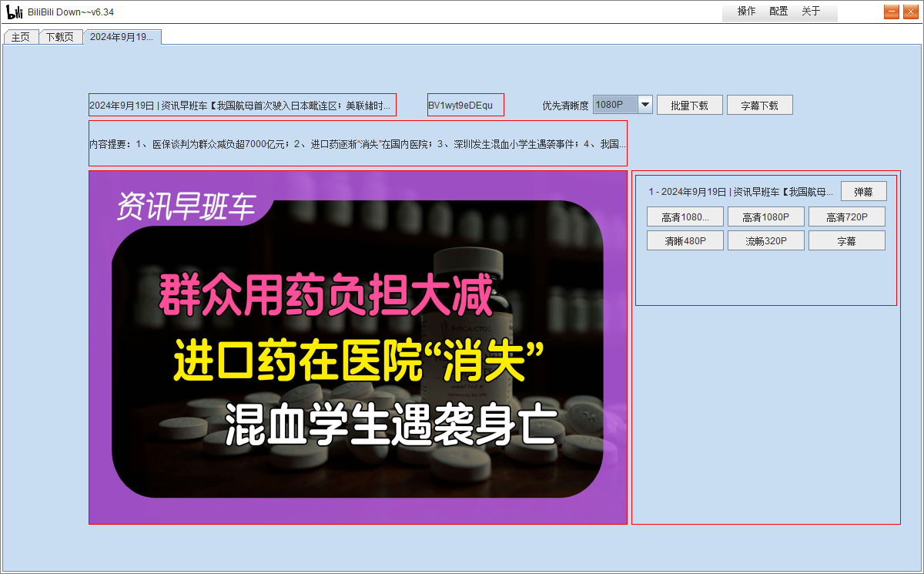Click the 字幕下载 button
Viewport: 924px width, 574px height.
(x=759, y=104)
